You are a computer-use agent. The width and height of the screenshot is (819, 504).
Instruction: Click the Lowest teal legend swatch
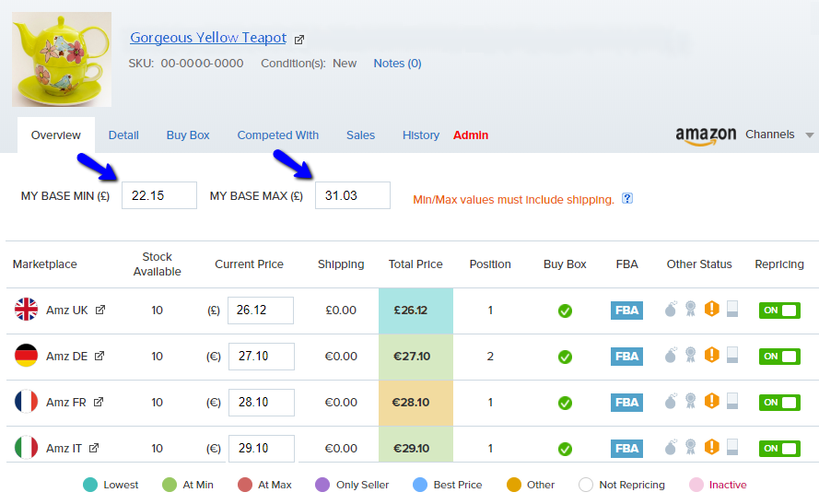(90, 485)
